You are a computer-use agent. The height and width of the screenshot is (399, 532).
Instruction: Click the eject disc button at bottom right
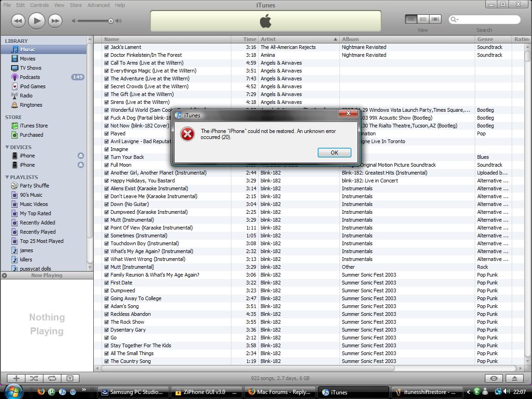[x=514, y=378]
